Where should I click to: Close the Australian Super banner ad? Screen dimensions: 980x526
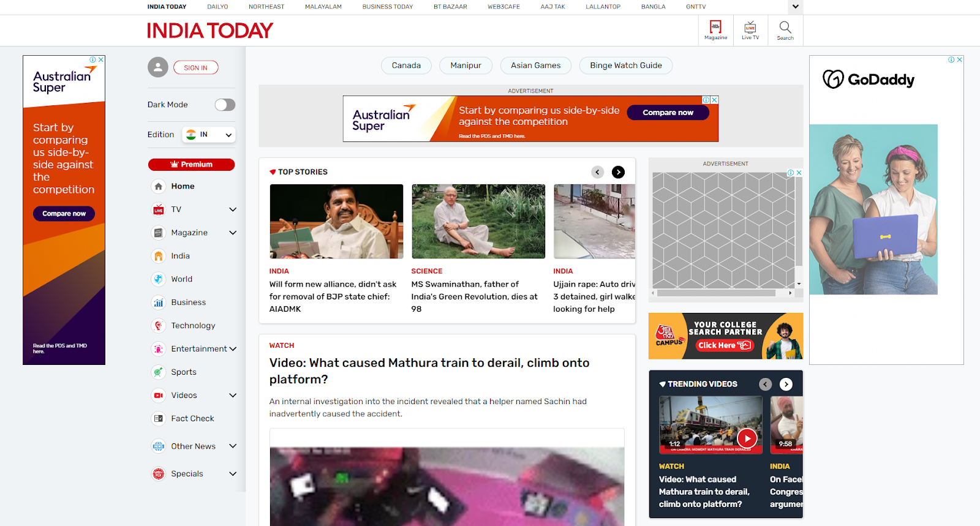(x=714, y=100)
